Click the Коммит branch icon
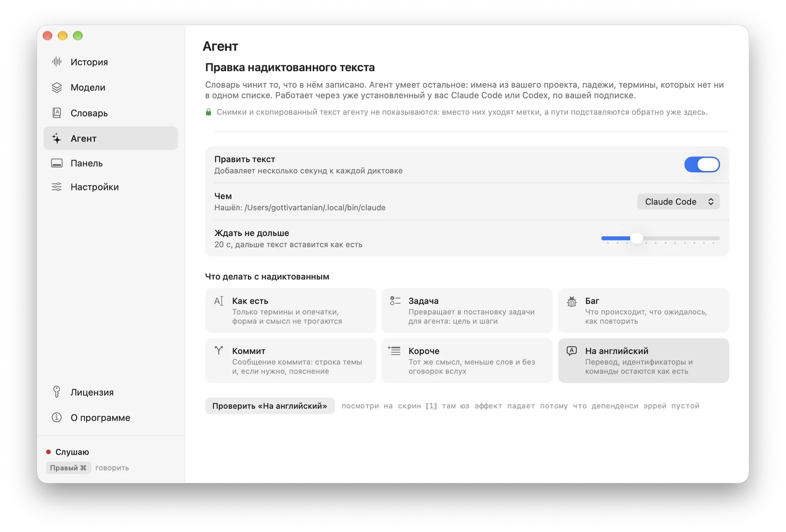The image size is (786, 532). click(219, 350)
